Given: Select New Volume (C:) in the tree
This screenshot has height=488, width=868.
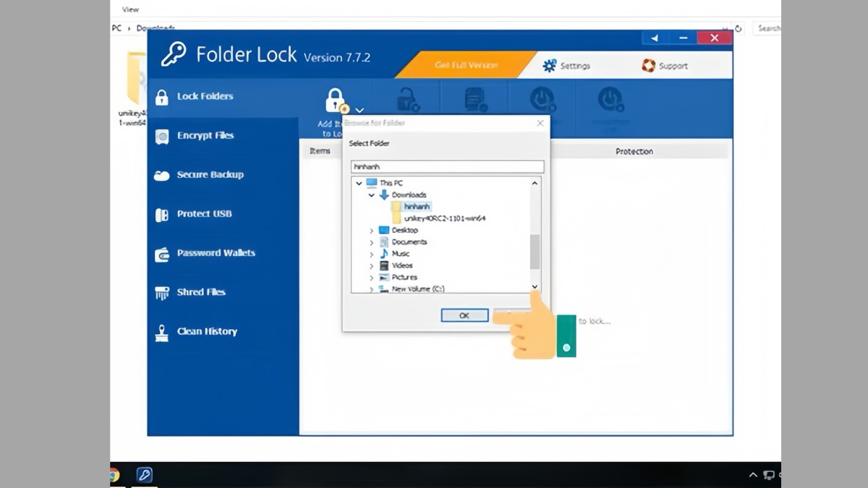Looking at the screenshot, I should 418,289.
